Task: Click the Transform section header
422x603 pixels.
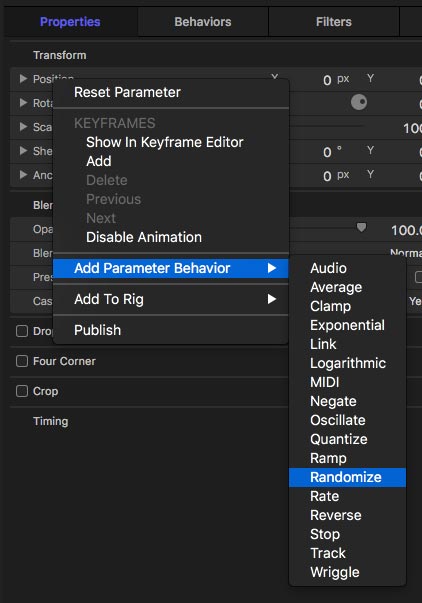Action: [x=60, y=55]
